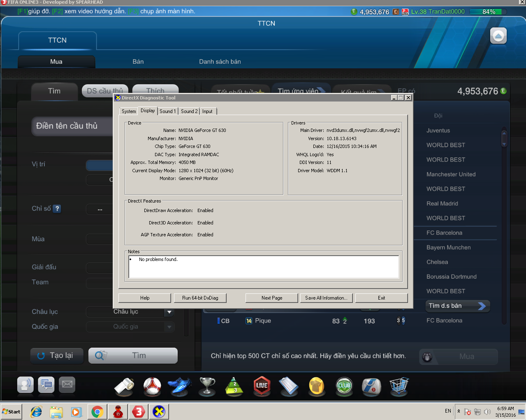
Task: Click the Run 64-bit DxDiag button
Action: (200, 298)
